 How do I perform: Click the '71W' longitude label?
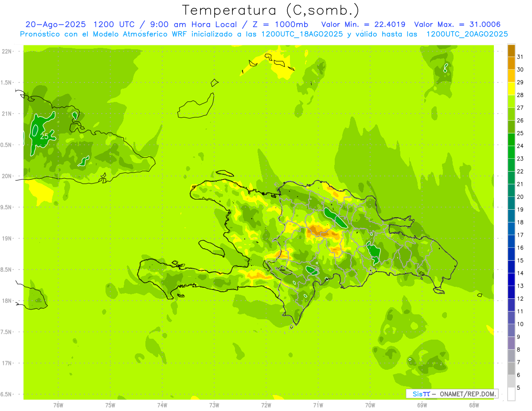[x=318, y=405]
